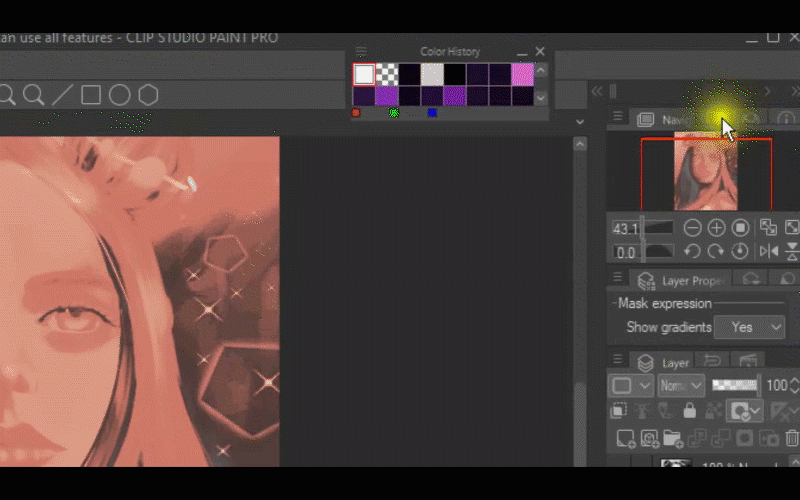
Task: Rotate canvas right in Navigator
Action: pyautogui.click(x=716, y=251)
